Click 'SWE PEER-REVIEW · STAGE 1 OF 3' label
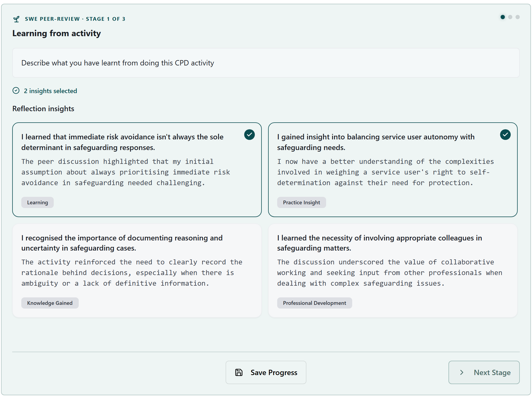The height and width of the screenshot is (399, 532). tap(75, 19)
